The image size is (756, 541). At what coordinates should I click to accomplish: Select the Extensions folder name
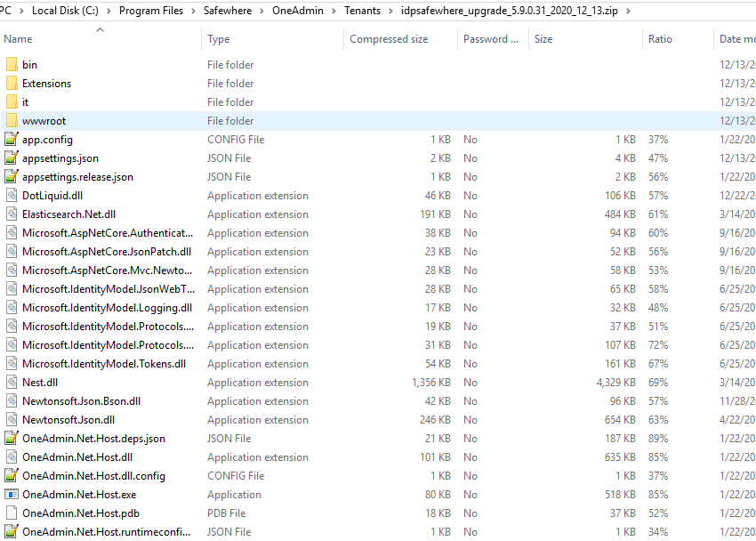[47, 84]
